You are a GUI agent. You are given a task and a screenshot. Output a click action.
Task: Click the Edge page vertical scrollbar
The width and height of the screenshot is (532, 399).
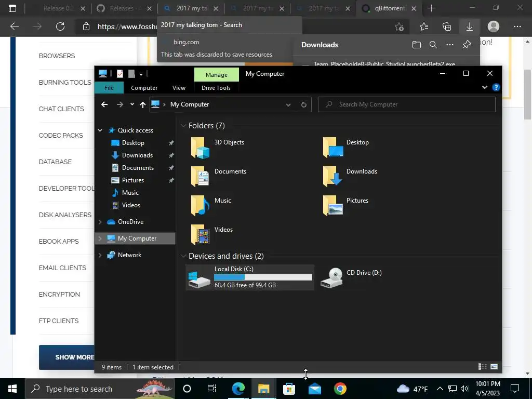[527, 95]
